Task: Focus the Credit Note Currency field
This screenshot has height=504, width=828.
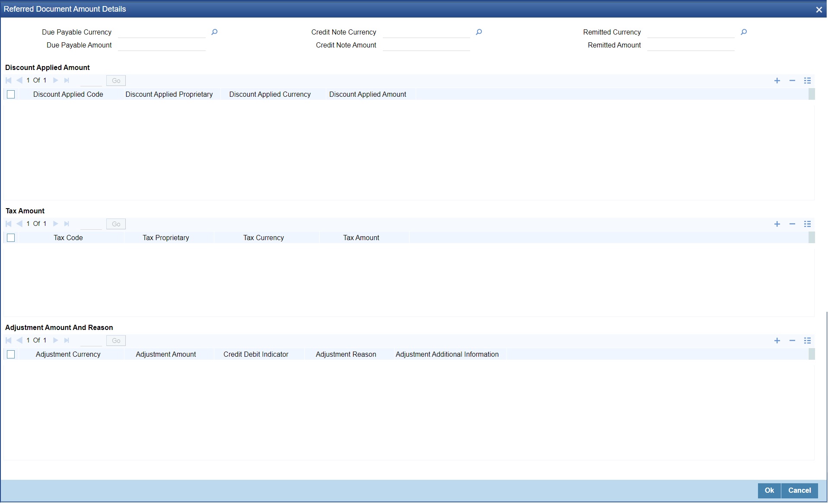Action: tap(427, 32)
